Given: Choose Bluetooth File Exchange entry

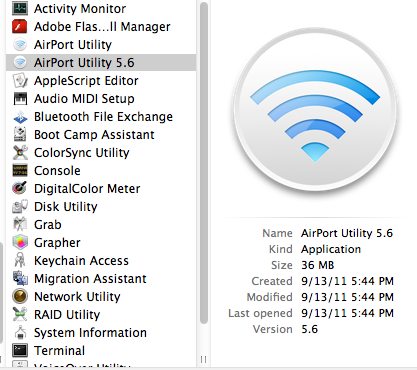Looking at the screenshot, I should click(x=104, y=117).
